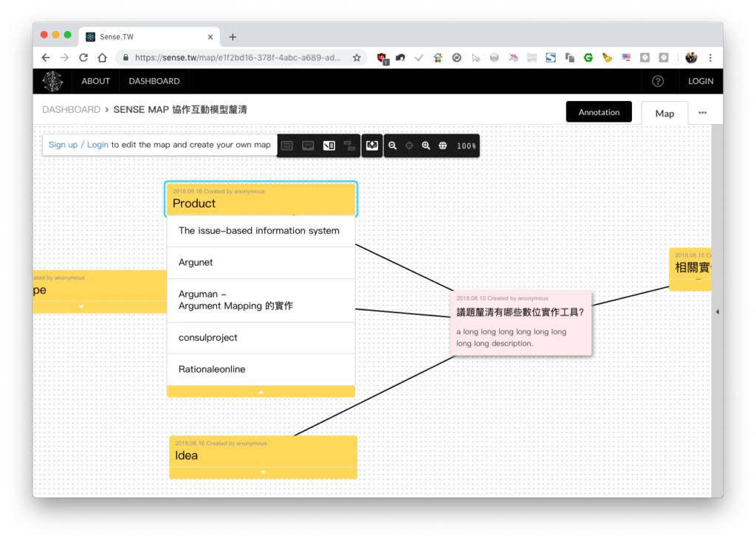Click the create box icon in toolbar
This screenshot has height=541, width=756.
coord(308,145)
